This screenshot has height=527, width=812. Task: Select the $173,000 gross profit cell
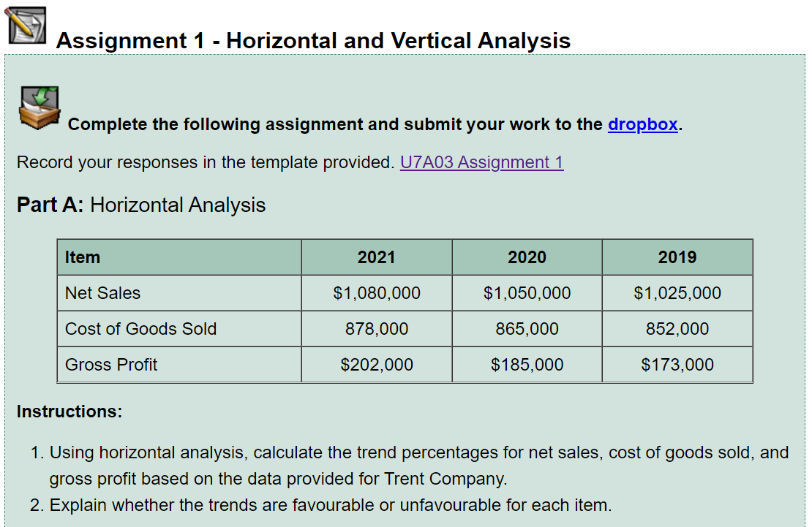tap(677, 365)
